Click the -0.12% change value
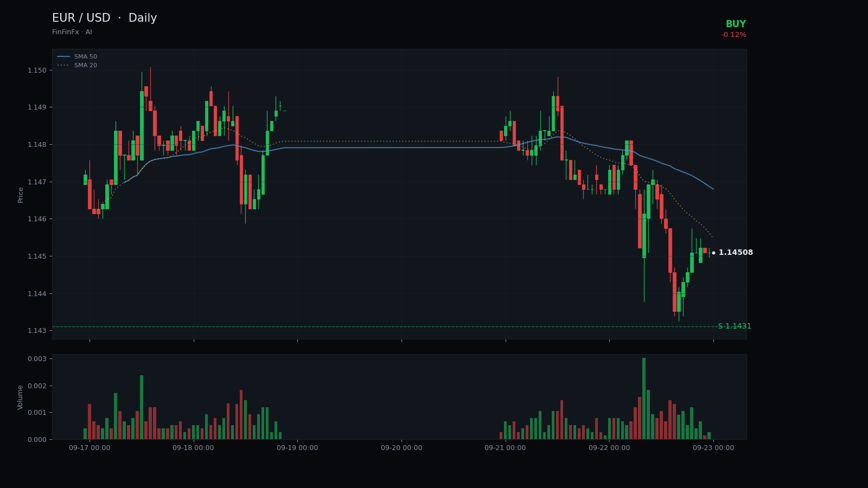The height and width of the screenshot is (488, 868). click(733, 35)
